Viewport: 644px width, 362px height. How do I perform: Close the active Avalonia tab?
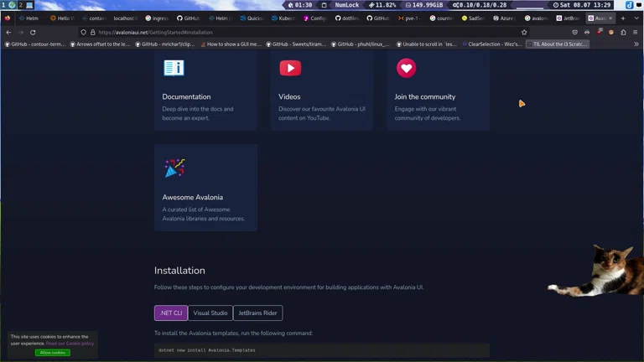tap(610, 18)
